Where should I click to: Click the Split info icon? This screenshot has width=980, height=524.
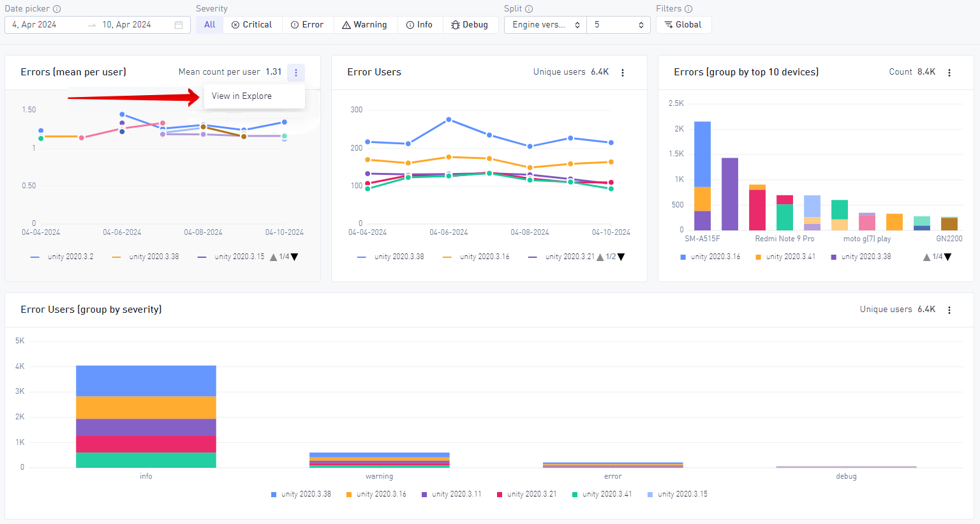point(529,9)
